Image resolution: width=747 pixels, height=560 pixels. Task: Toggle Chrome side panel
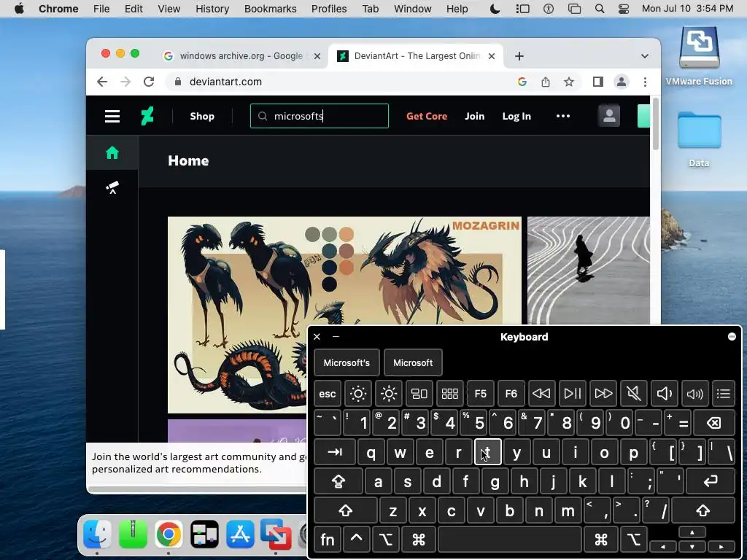click(598, 82)
